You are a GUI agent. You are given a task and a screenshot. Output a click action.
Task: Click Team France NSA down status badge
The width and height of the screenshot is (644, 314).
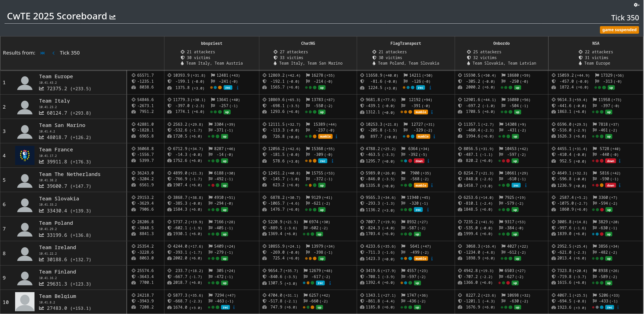[611, 161]
